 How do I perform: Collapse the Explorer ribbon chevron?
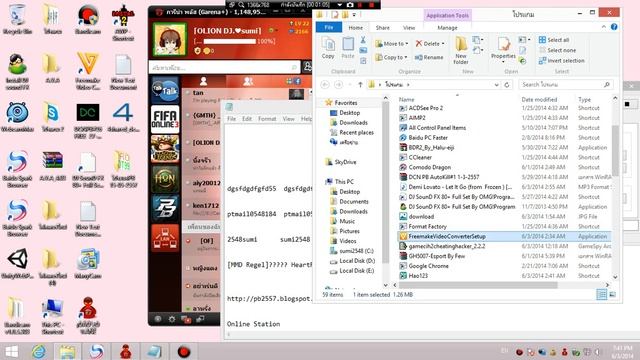point(604,27)
